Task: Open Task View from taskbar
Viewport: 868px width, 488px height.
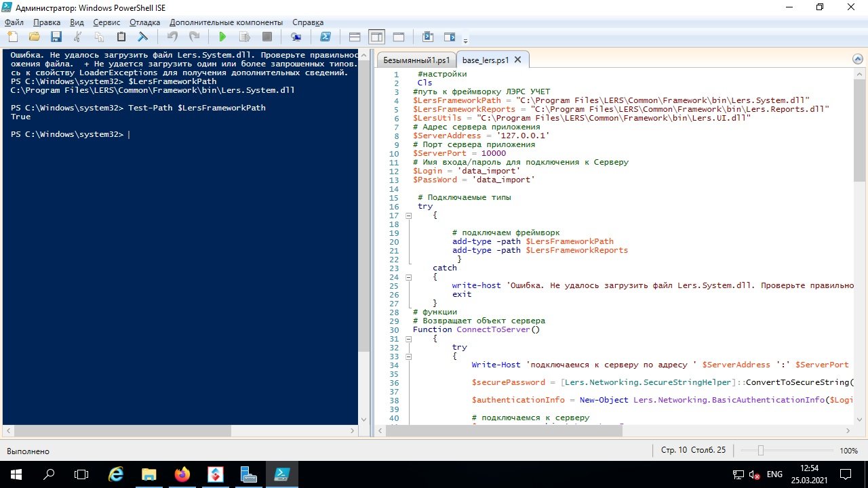Action: 81,474
